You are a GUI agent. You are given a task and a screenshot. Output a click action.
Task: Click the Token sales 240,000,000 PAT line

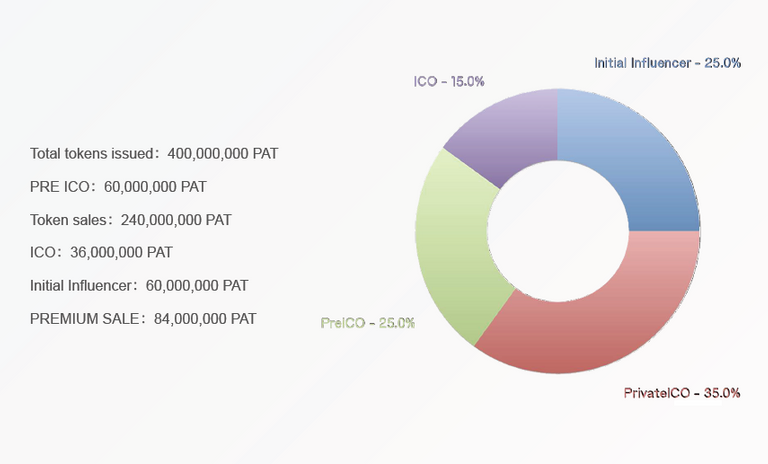tap(131, 220)
